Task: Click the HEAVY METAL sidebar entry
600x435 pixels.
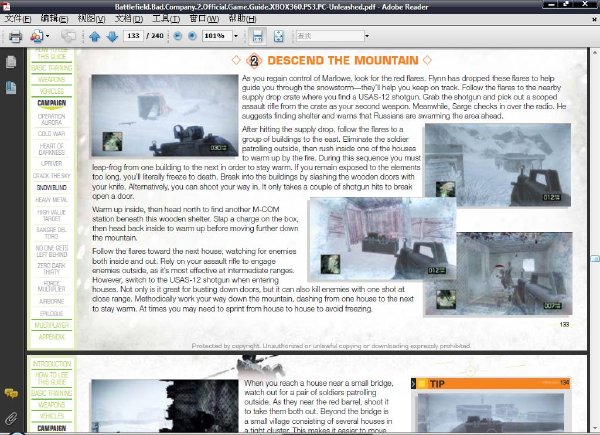Action: point(52,200)
